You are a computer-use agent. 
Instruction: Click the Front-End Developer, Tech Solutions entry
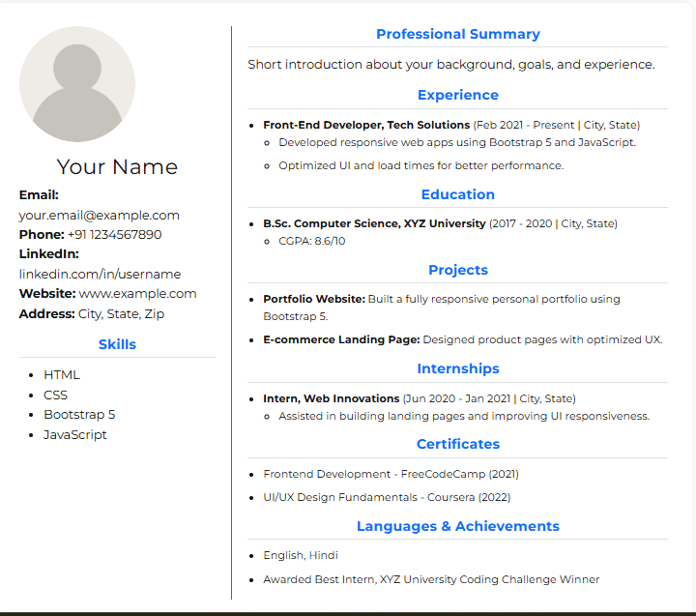366,126
